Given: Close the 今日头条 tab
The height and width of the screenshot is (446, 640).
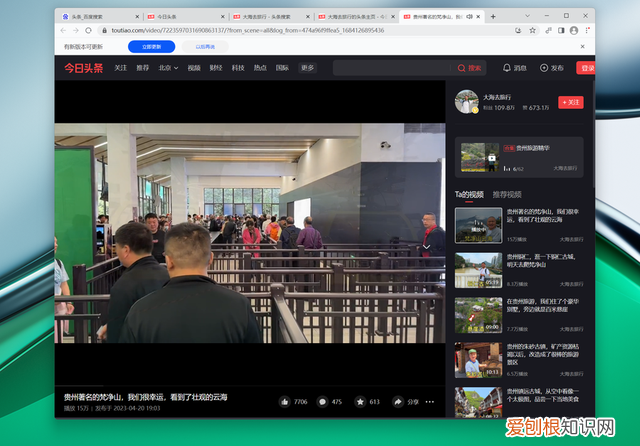Looking at the screenshot, I should click(x=222, y=17).
